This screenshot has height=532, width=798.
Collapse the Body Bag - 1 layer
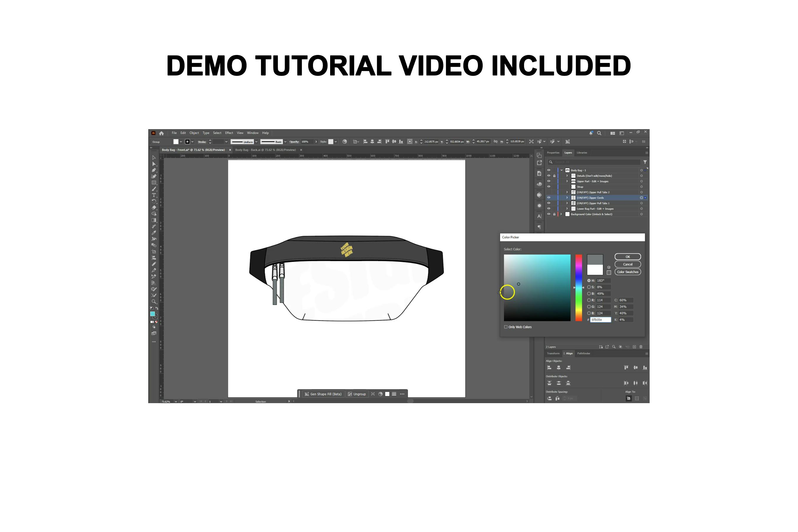[x=562, y=170]
